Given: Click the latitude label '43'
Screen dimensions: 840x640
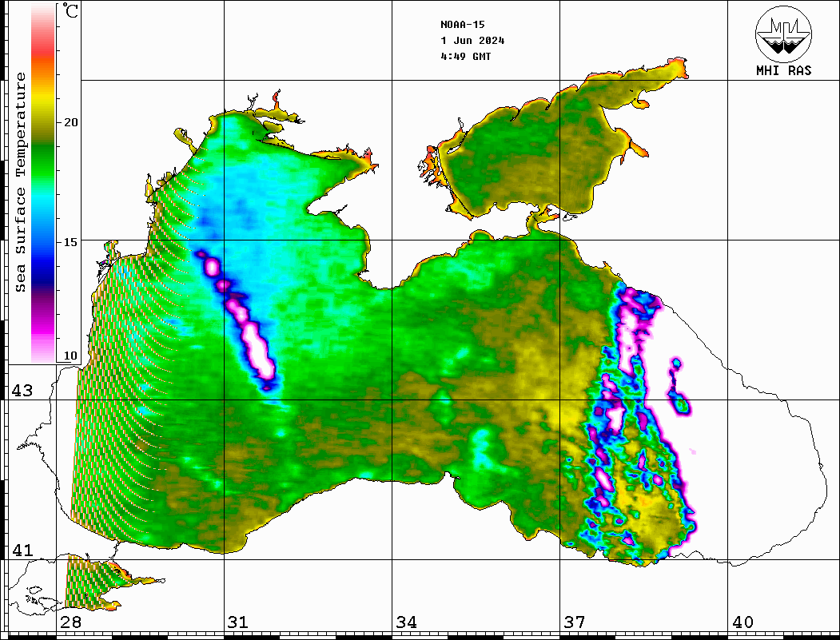Looking at the screenshot, I should pos(22,391).
